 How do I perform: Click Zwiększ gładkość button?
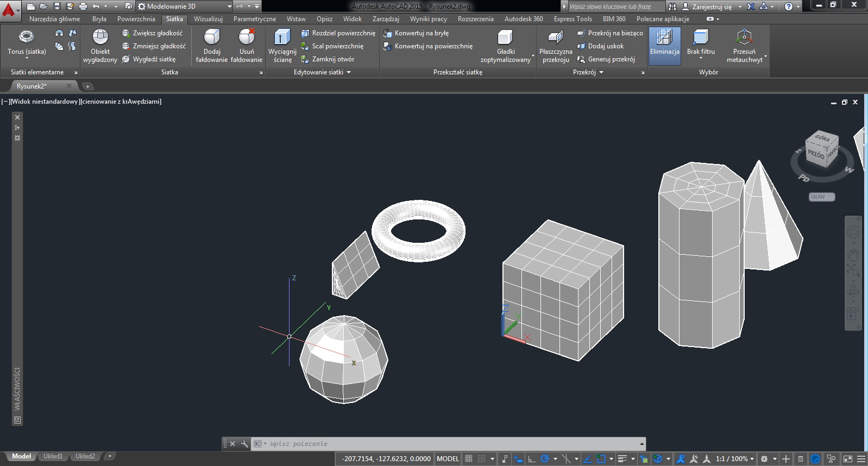157,33
